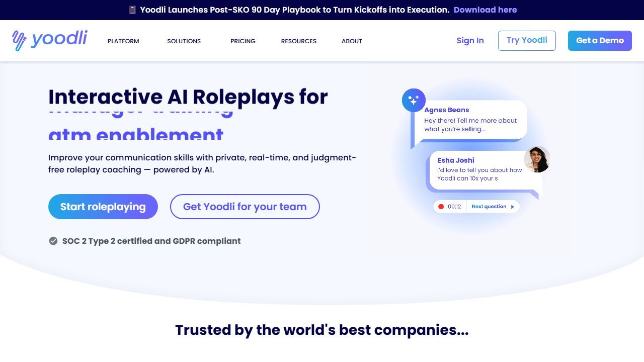The height and width of the screenshot is (362, 644).
Task: Click the Next question button
Action: coord(493,207)
